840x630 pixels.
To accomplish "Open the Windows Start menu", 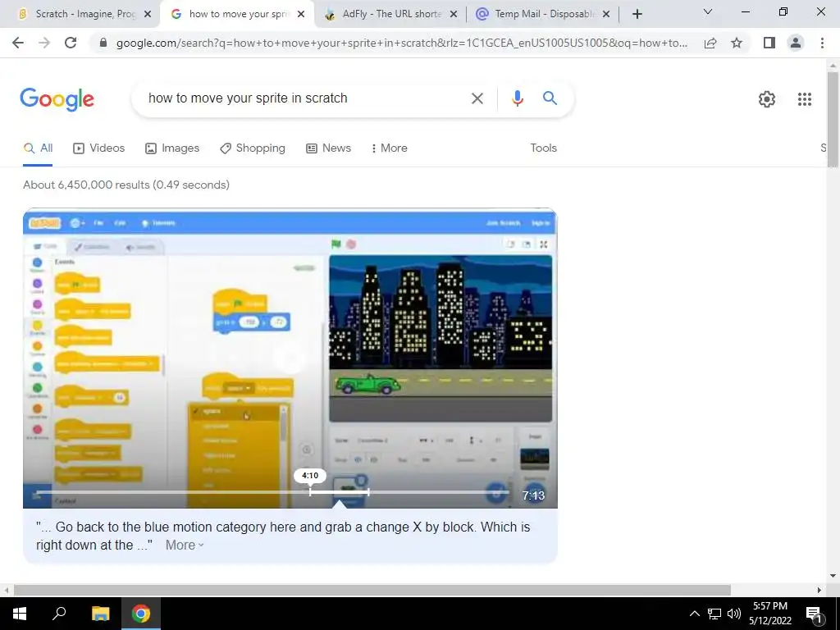I will point(20,614).
